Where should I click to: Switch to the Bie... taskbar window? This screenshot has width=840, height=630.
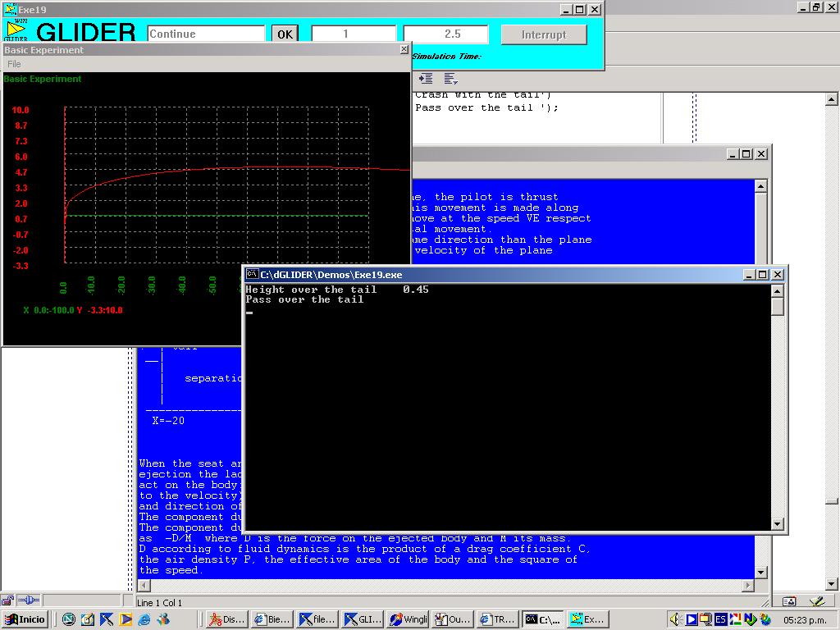pyautogui.click(x=272, y=619)
